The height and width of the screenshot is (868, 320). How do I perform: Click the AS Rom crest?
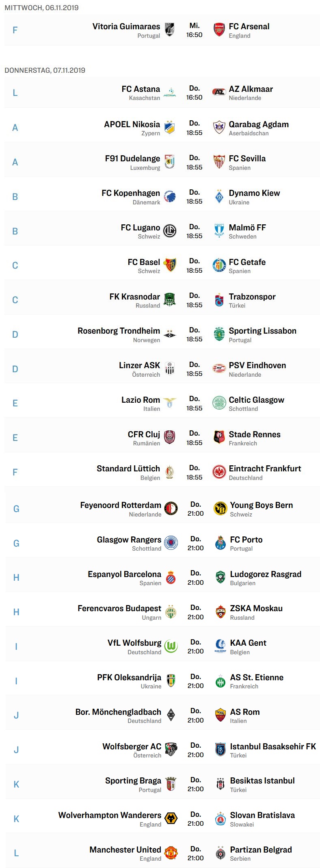(x=221, y=715)
